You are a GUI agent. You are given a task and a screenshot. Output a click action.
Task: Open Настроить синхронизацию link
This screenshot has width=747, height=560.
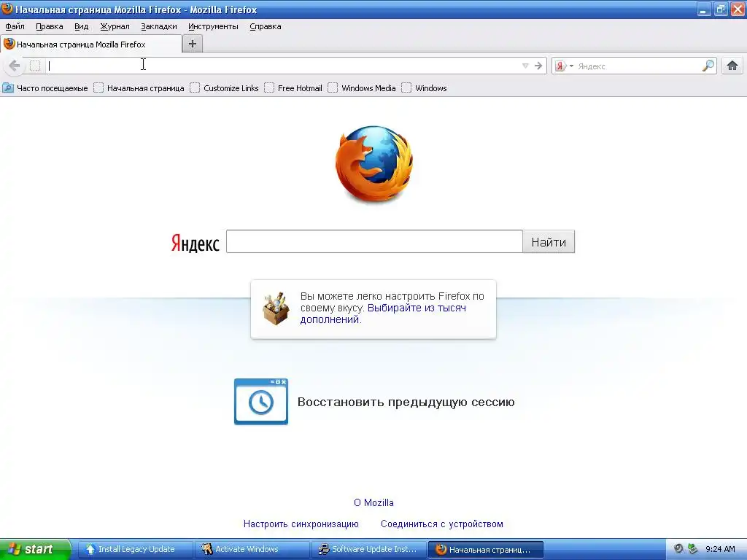coord(301,524)
